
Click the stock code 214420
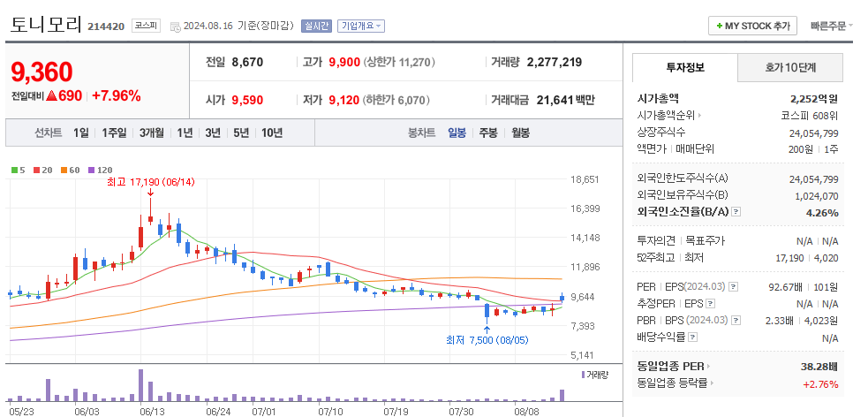pyautogui.click(x=106, y=27)
